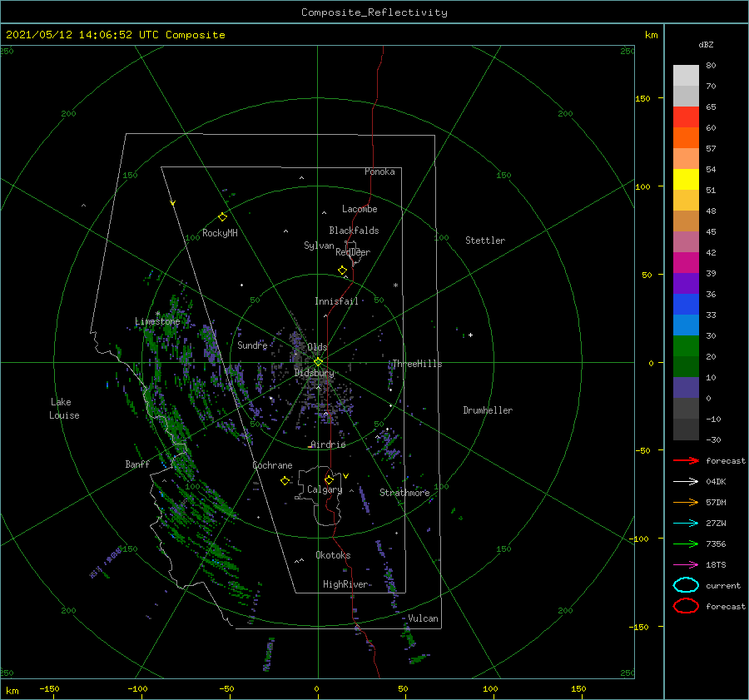Image resolution: width=749 pixels, height=700 pixels.
Task: Select the 65 dBZ red color swatch
Action: pos(686,117)
